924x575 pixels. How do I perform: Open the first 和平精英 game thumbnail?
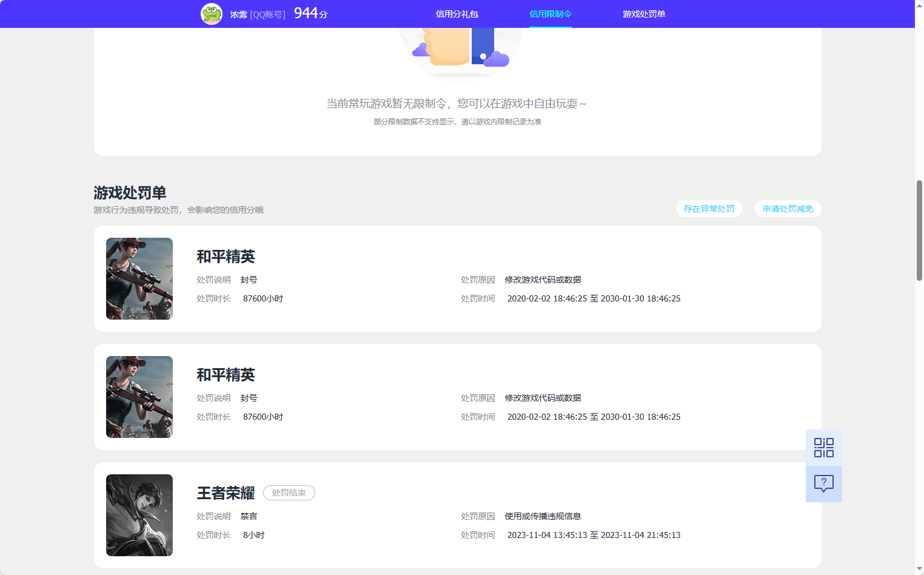pyautogui.click(x=139, y=278)
